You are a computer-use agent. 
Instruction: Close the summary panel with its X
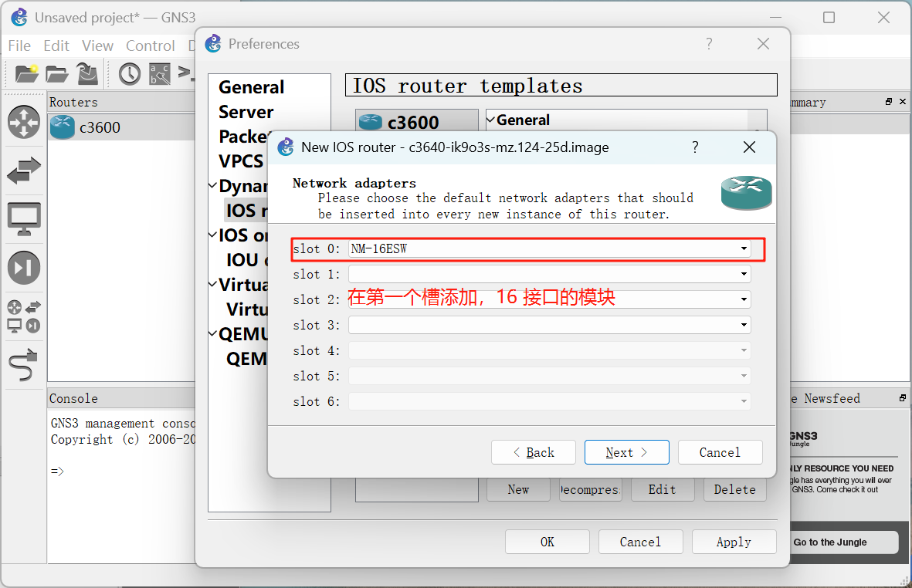pos(903,102)
